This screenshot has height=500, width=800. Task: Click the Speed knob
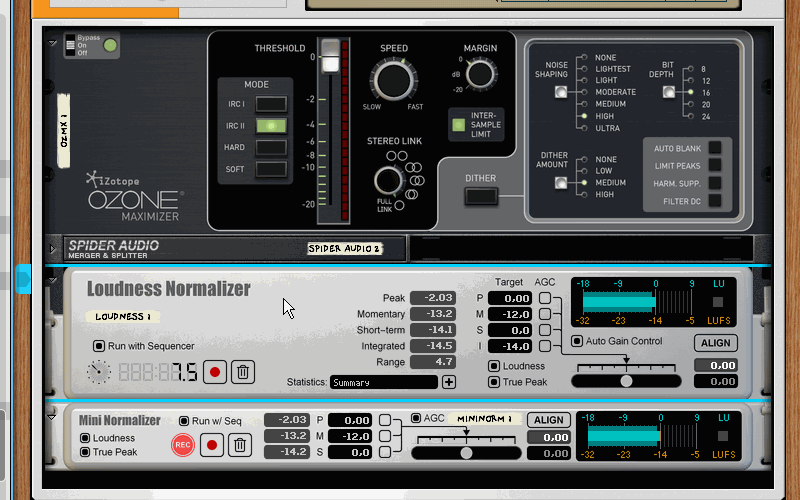(393, 80)
